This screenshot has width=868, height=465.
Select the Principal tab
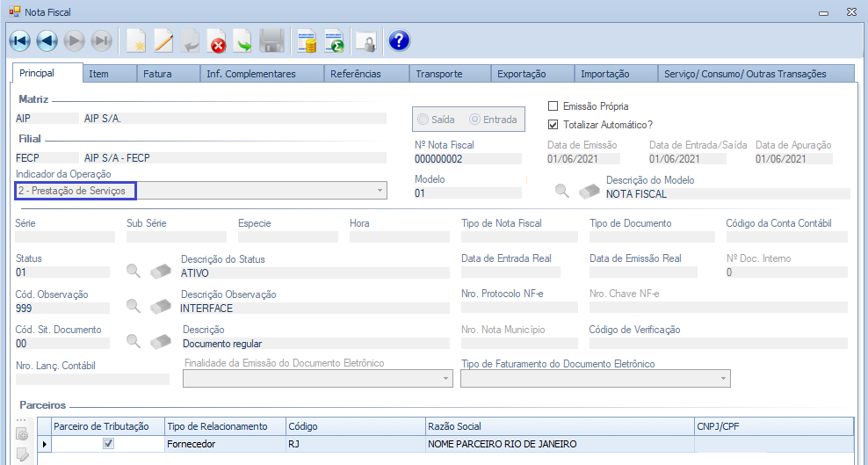(x=47, y=72)
